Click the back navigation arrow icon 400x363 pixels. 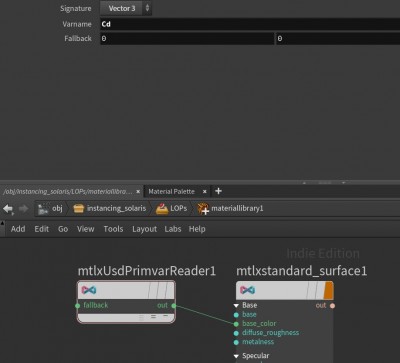(x=8, y=209)
